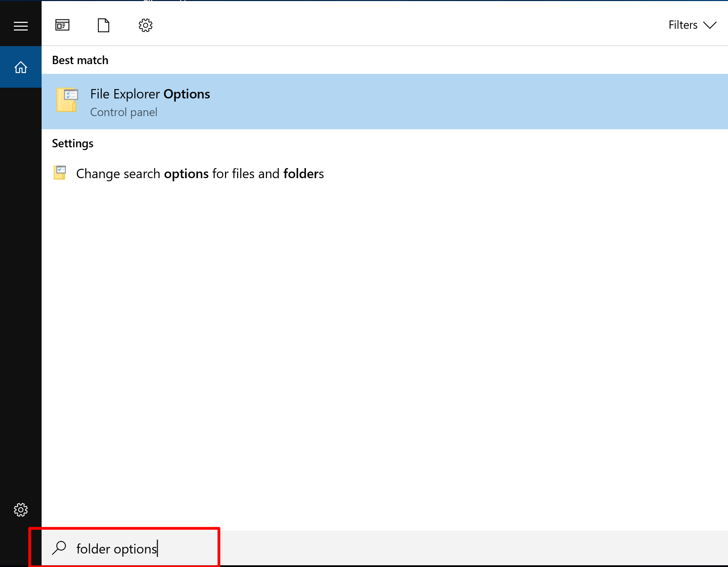Click icon beside Change search options
This screenshot has width=728, height=567.
[x=60, y=173]
